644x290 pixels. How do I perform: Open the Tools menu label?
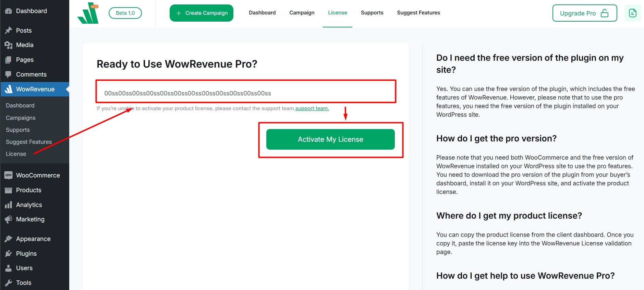[x=24, y=283]
